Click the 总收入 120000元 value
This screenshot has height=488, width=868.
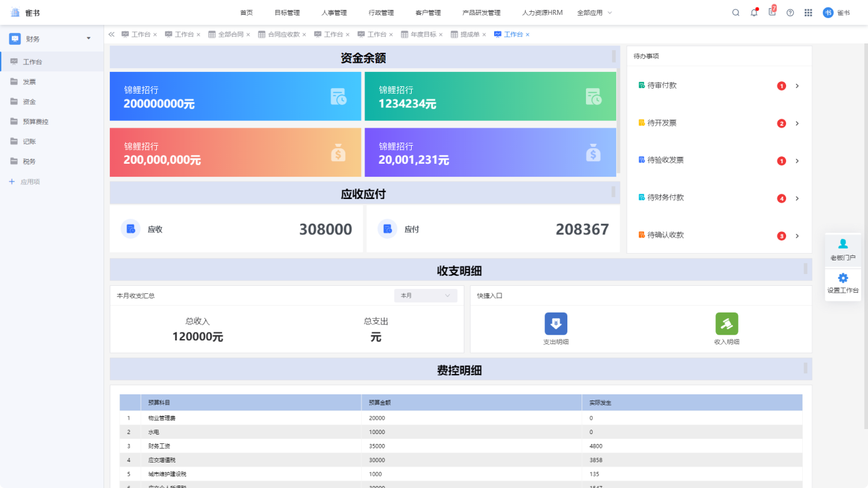coord(198,337)
